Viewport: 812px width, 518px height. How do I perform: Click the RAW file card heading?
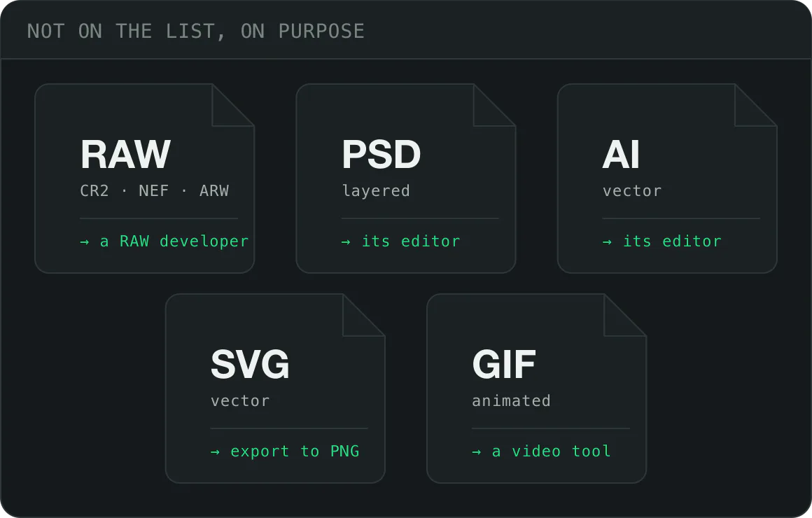point(125,155)
